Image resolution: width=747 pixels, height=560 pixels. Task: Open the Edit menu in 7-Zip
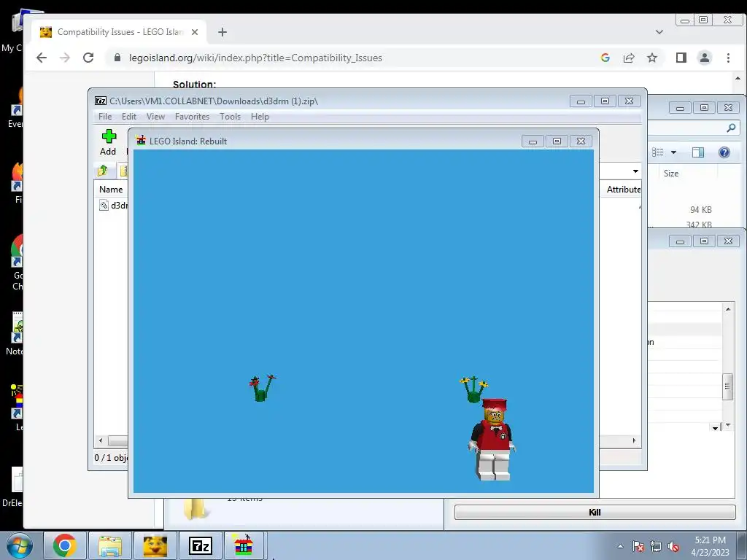[x=128, y=117]
